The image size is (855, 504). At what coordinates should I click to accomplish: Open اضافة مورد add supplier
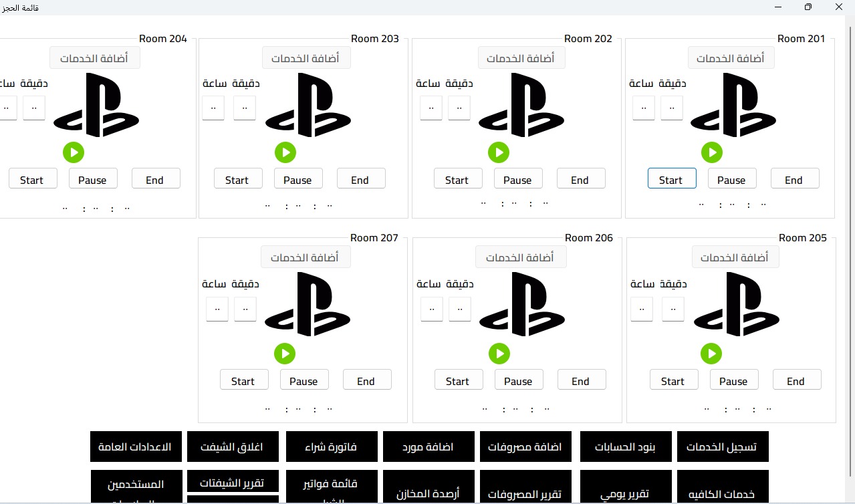(x=429, y=447)
